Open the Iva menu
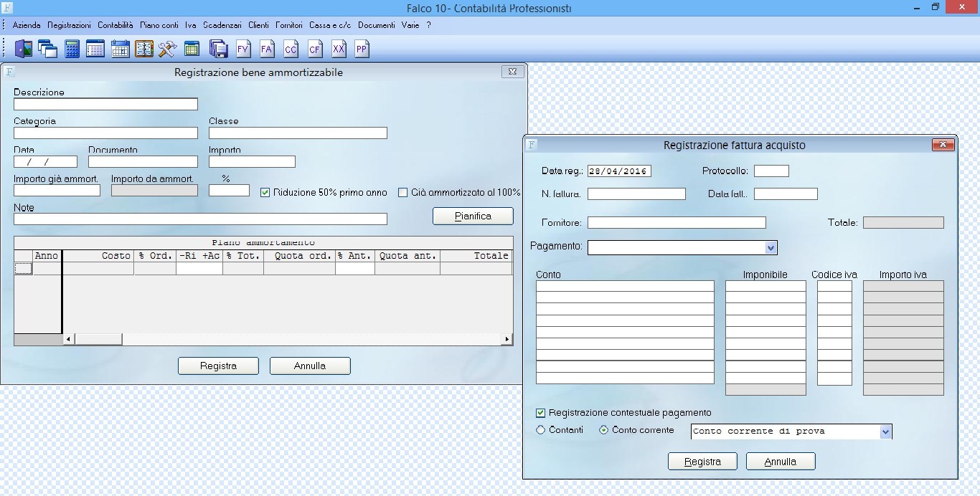980x496 pixels. [x=190, y=25]
